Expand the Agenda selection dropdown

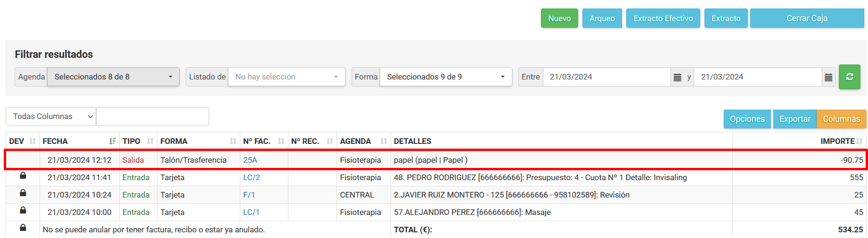tap(113, 77)
